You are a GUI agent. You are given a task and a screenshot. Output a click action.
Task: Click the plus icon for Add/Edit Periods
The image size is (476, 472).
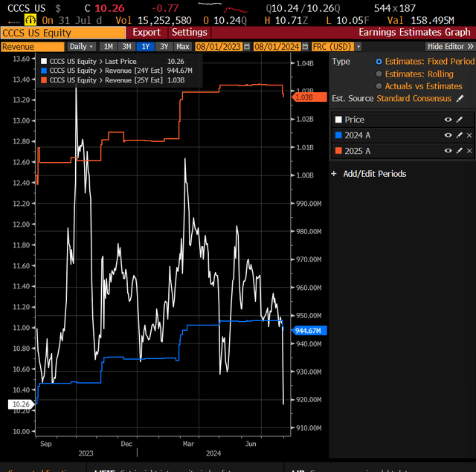coord(334,174)
